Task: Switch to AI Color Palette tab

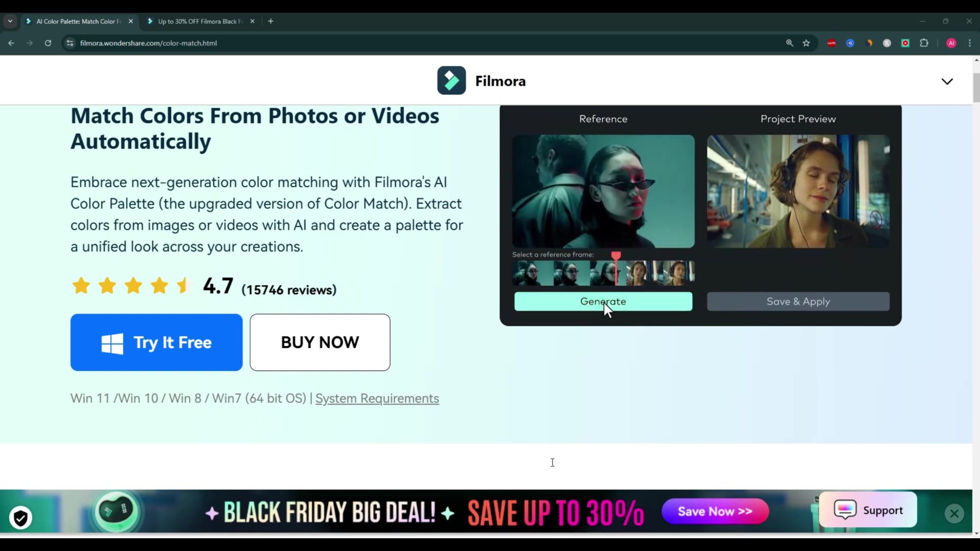Action: click(x=79, y=21)
